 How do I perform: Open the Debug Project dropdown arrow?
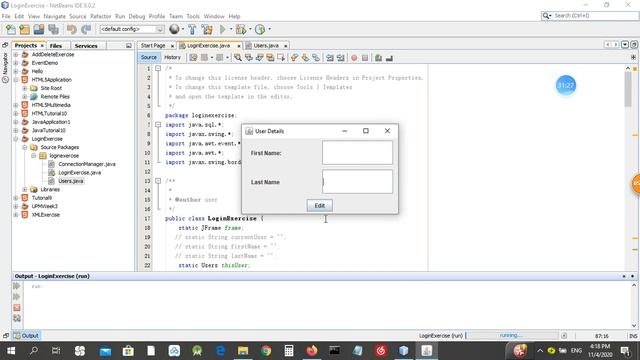pos(250,29)
